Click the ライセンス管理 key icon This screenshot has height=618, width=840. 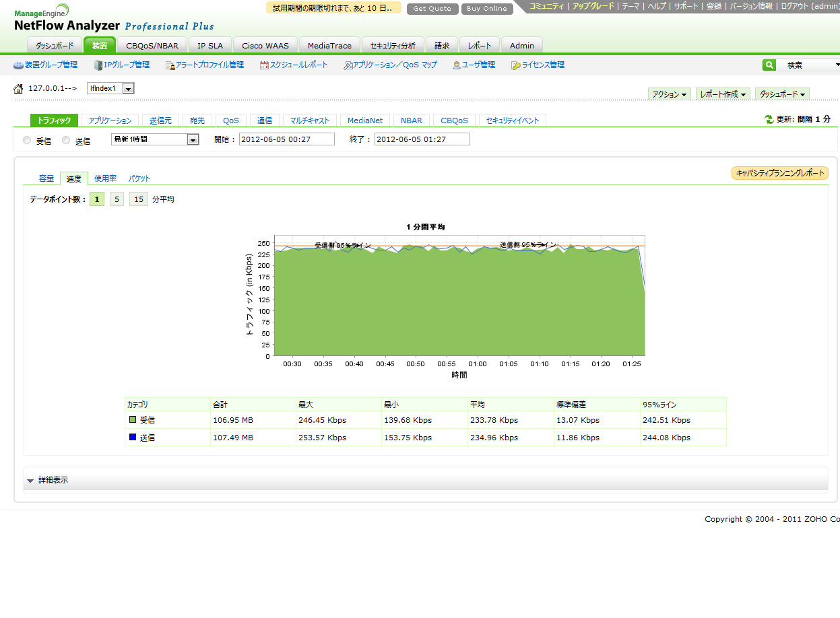515,65
